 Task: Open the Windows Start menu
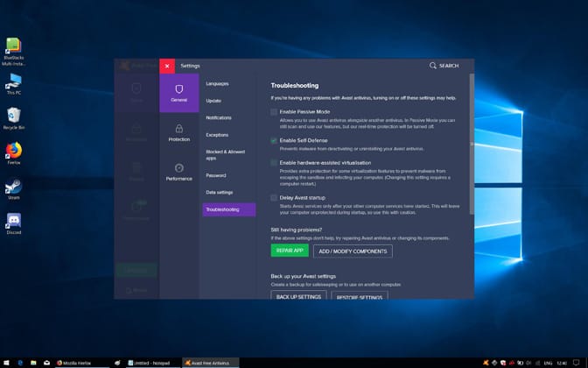(x=6, y=363)
